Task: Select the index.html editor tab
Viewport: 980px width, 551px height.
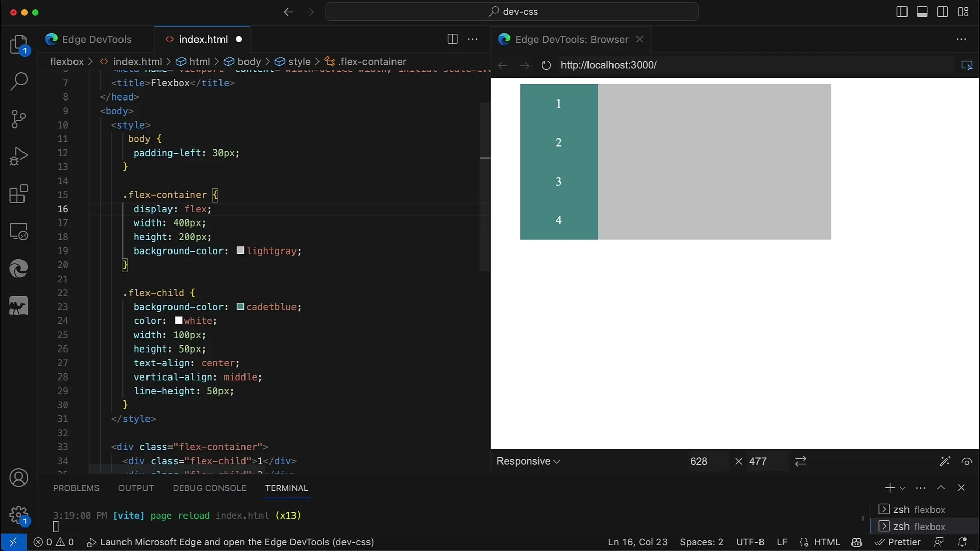Action: [x=203, y=39]
